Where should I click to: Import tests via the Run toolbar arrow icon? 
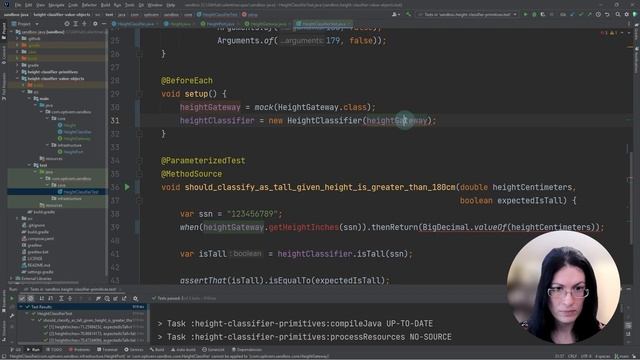[x=116, y=298]
